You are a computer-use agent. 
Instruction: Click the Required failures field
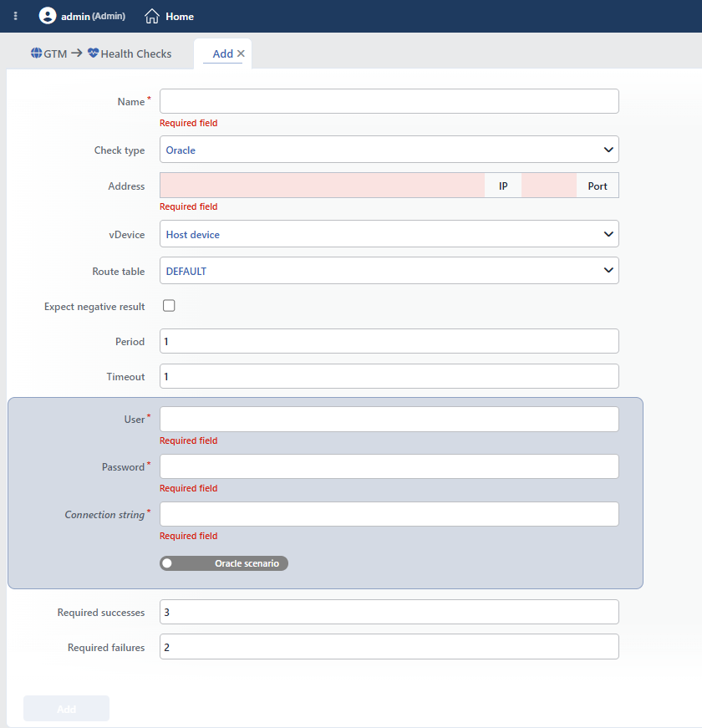[389, 647]
